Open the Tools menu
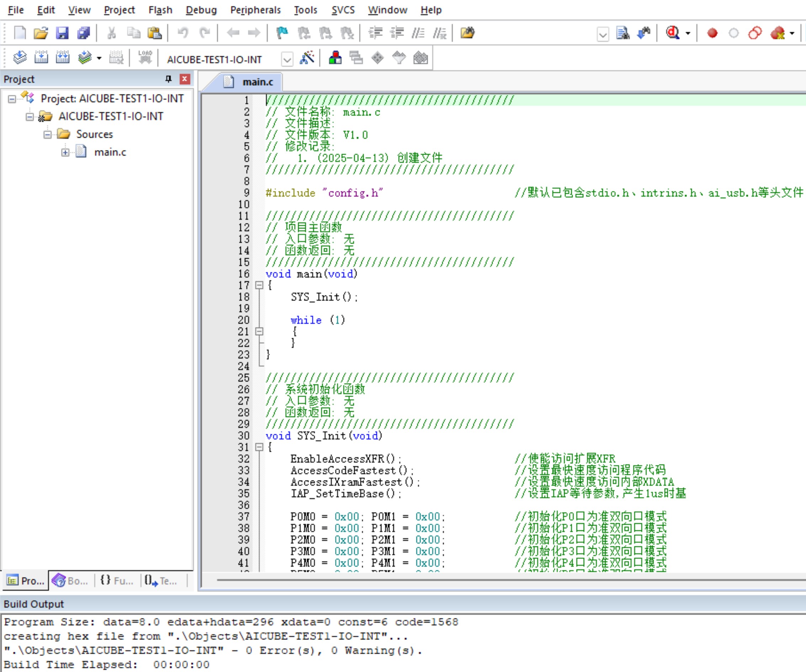The image size is (806, 672). [306, 10]
